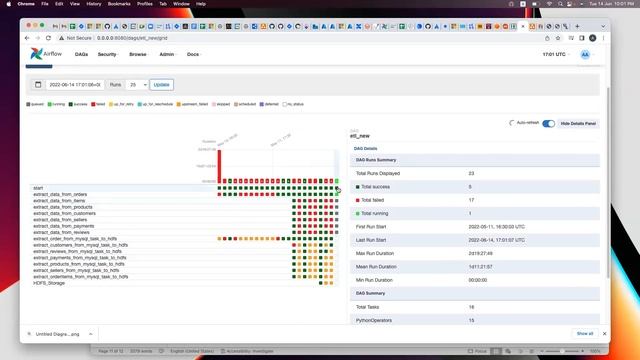
Task: Expand the Admin menu
Action: pos(167,54)
